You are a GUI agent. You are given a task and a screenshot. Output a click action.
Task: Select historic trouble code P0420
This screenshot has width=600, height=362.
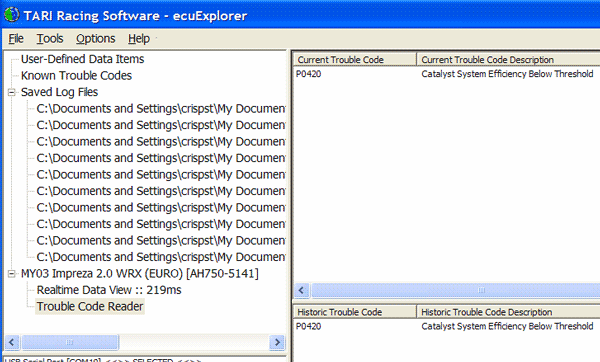click(x=308, y=326)
